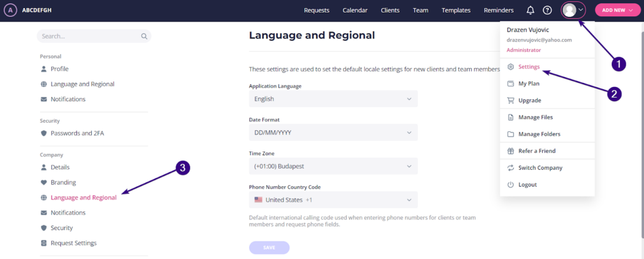Open the Calendar tab in top navigation
The height and width of the screenshot is (259, 644).
355,10
